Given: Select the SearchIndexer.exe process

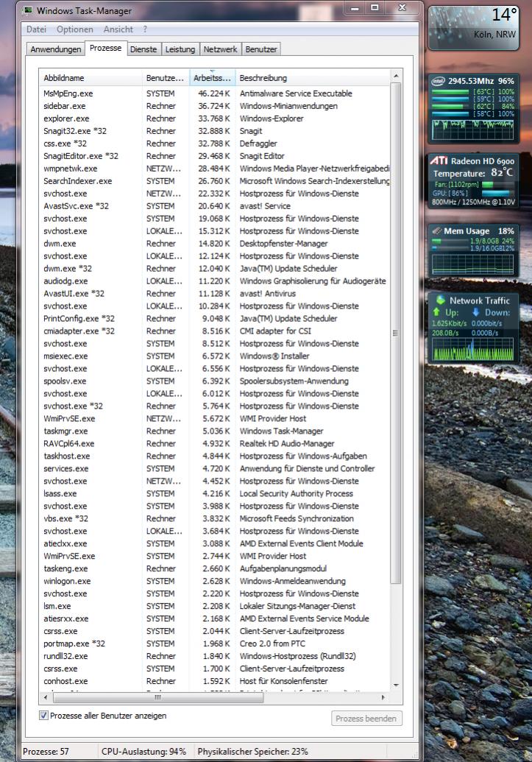Looking at the screenshot, I should coord(215,181).
